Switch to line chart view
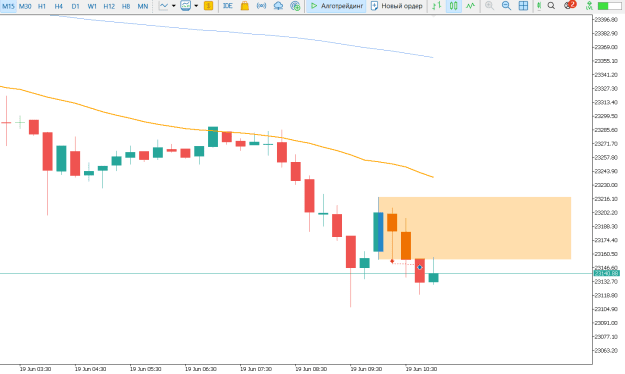This screenshot has height=374, width=625. 471,6
